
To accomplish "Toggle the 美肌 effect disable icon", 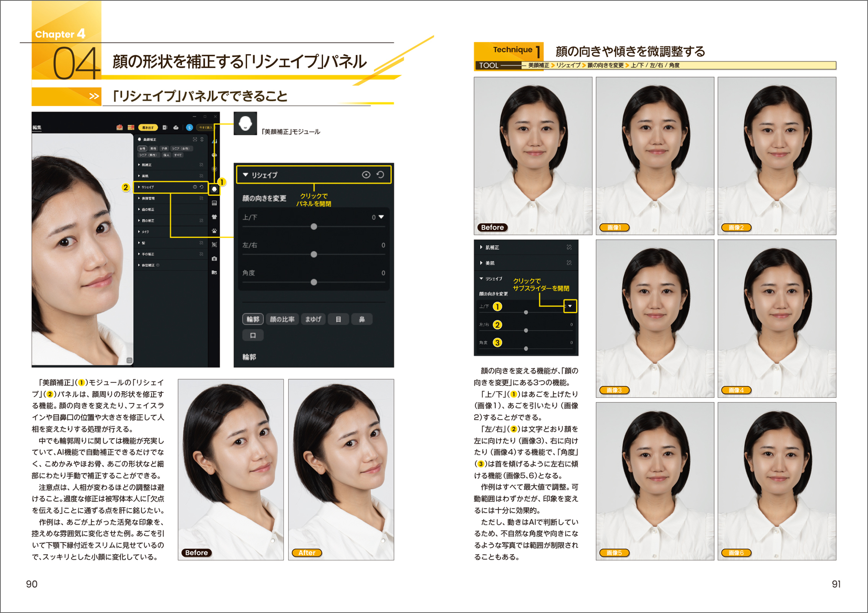I will pyautogui.click(x=569, y=263).
